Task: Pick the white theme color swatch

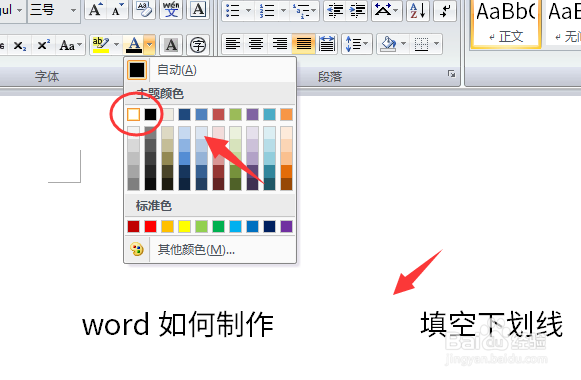Action: pos(133,114)
